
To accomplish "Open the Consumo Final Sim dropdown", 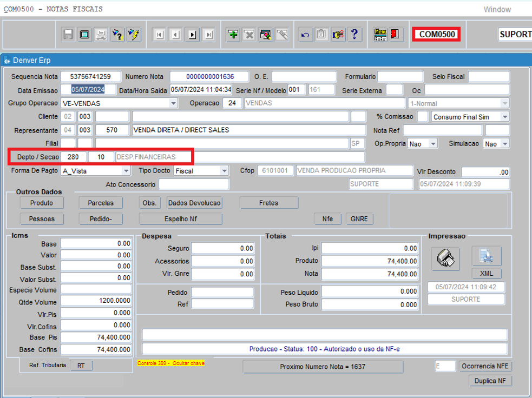I will coord(504,117).
